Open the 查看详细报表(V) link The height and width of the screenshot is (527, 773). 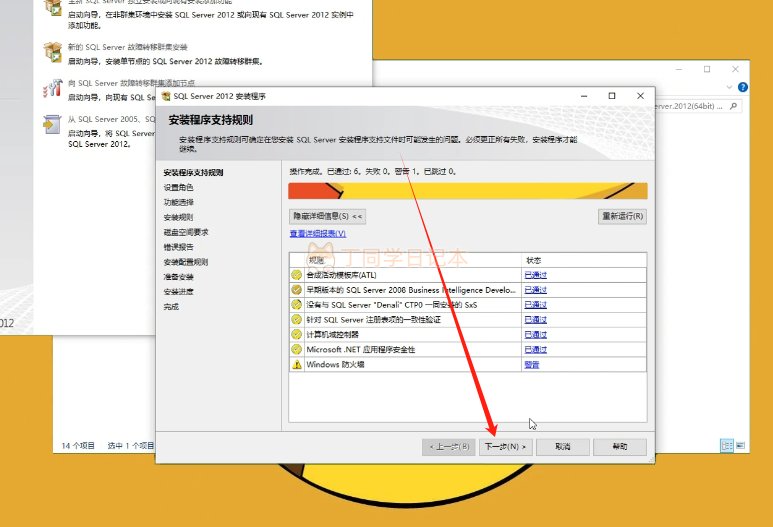[318, 233]
